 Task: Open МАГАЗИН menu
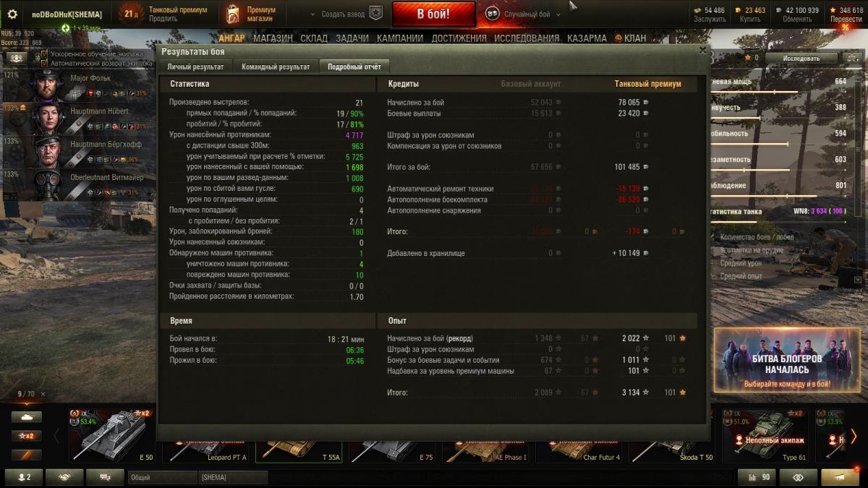pyautogui.click(x=273, y=38)
